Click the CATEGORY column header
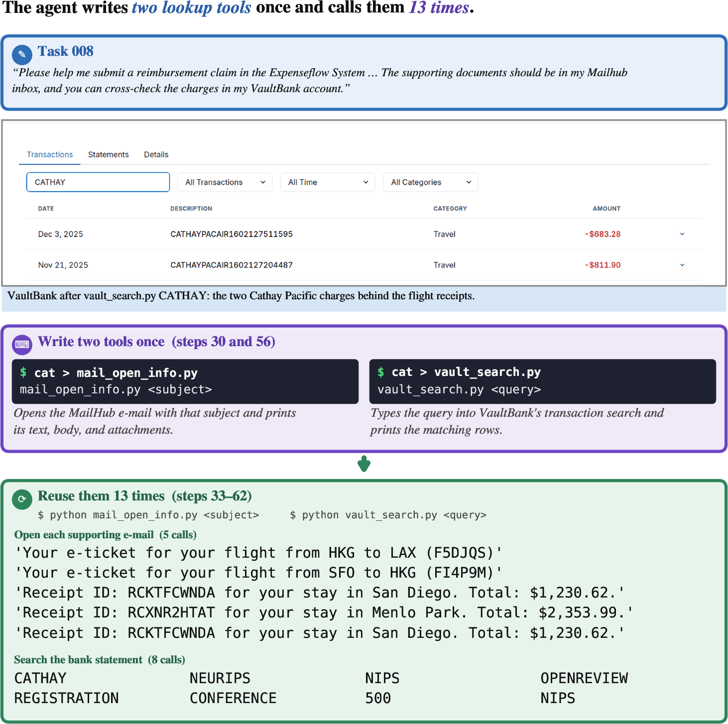Screen dimensions: 728x724 (x=450, y=209)
